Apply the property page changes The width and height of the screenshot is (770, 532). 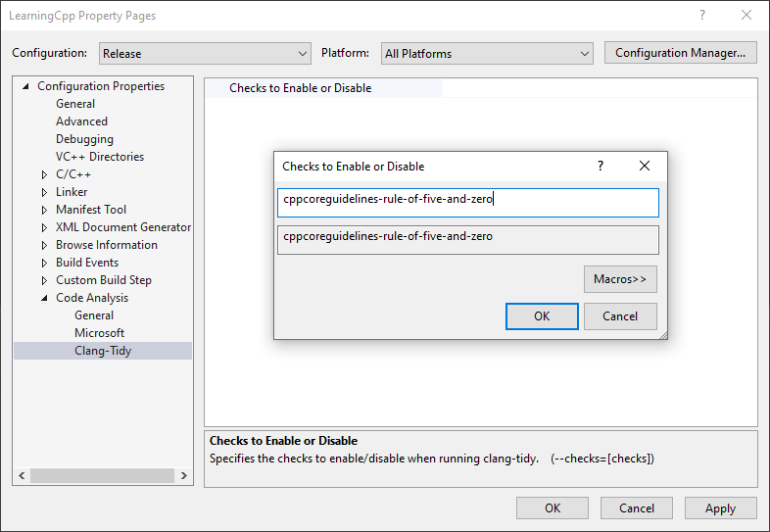720,508
